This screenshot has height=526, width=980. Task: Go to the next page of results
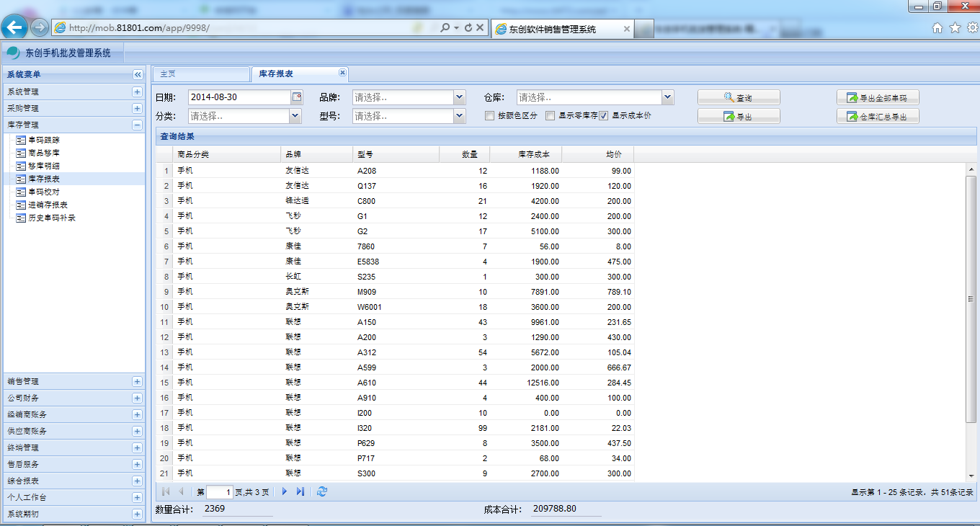coord(284,491)
